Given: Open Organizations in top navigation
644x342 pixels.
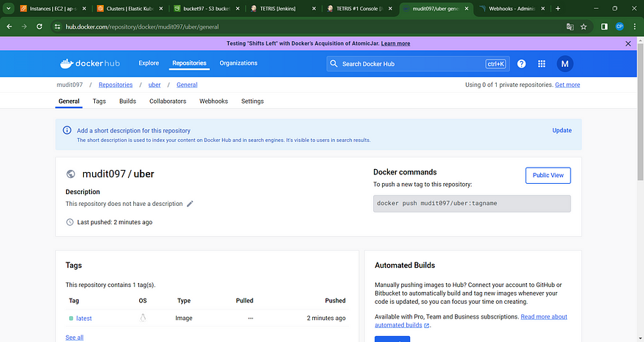Looking at the screenshot, I should (x=238, y=63).
